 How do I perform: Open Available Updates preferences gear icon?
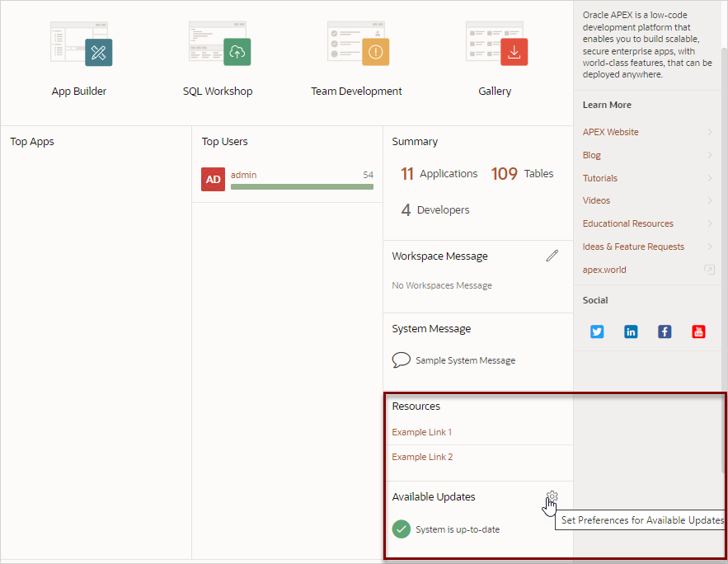pyautogui.click(x=552, y=496)
